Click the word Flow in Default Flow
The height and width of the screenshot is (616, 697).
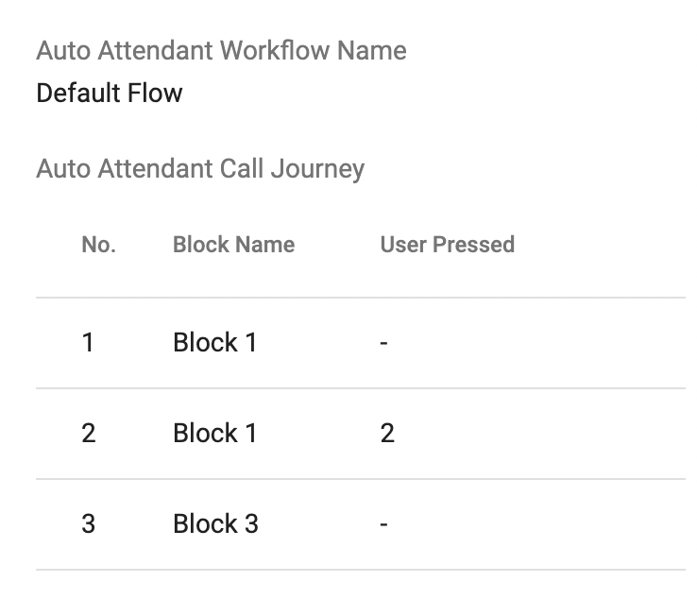(x=155, y=93)
